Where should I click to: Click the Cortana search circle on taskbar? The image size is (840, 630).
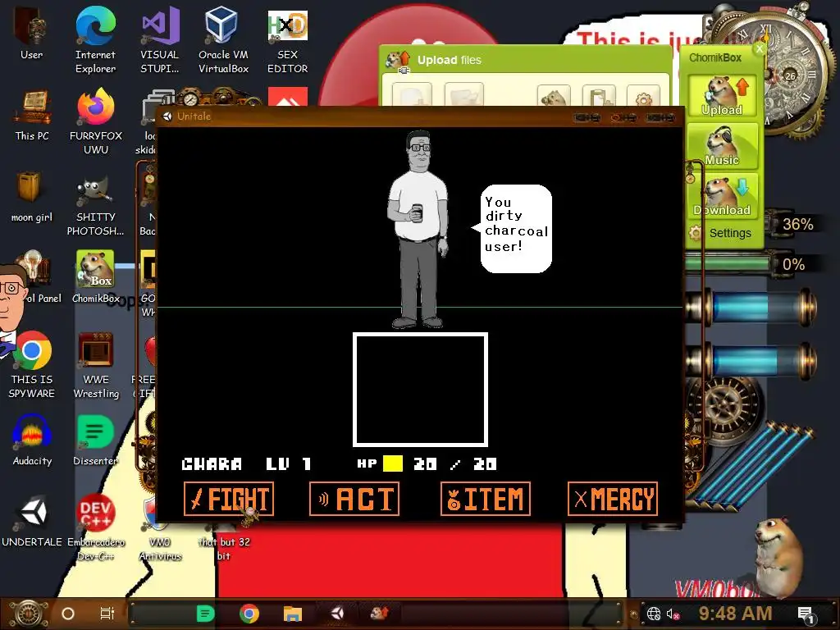(68, 614)
